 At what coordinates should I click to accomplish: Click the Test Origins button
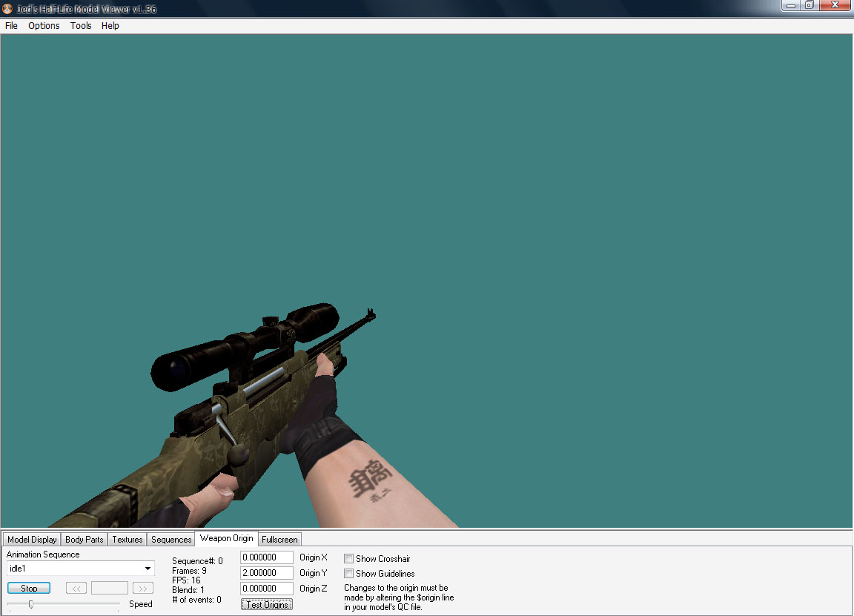point(267,605)
